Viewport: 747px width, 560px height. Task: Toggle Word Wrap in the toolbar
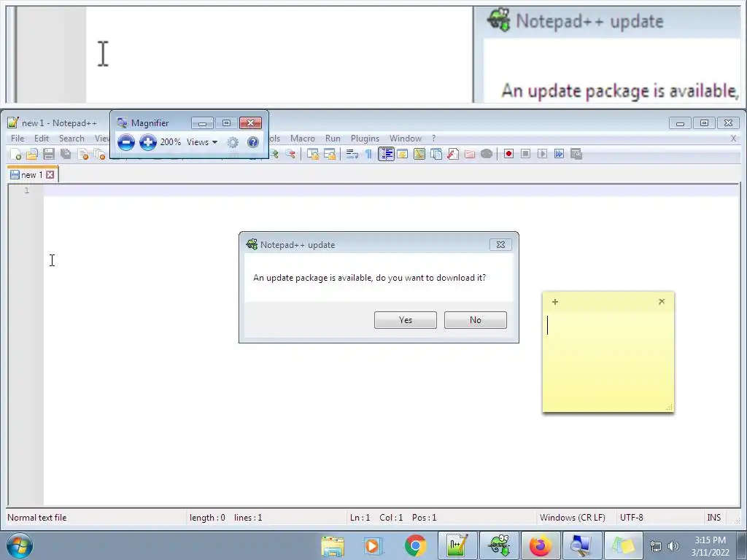(352, 154)
